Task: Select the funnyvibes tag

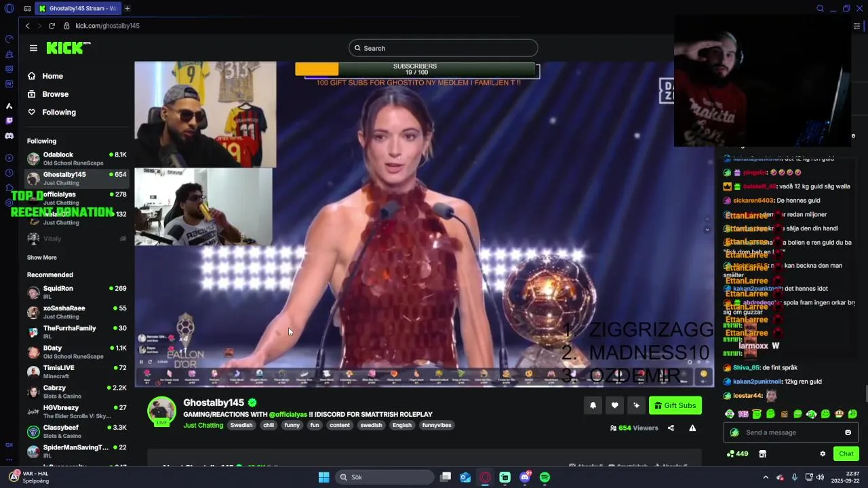Action: tap(437, 425)
